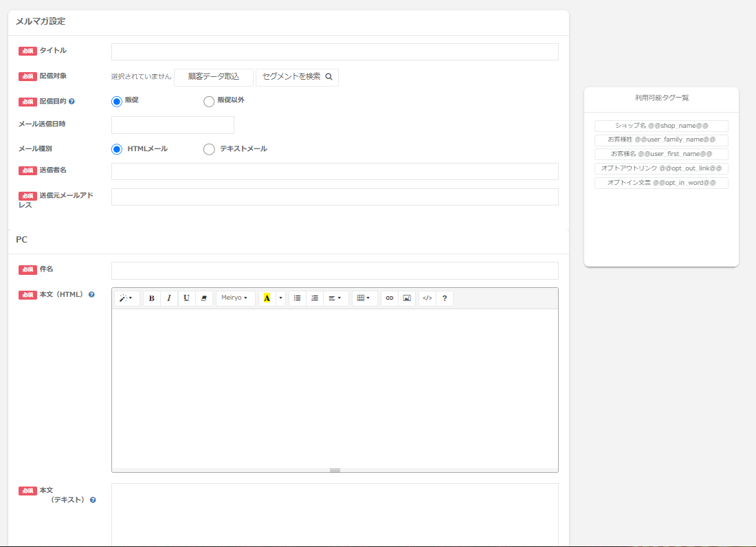Screen dimensions: 756x547
Task: Insert a hyperlink using the link icon
Action: point(390,298)
